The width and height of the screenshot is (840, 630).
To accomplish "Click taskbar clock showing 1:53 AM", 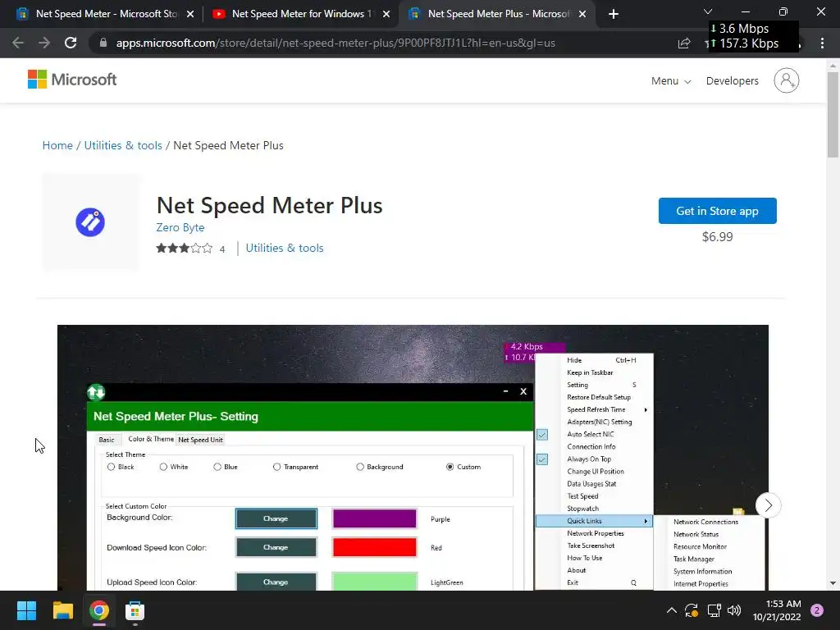I will point(777,610).
